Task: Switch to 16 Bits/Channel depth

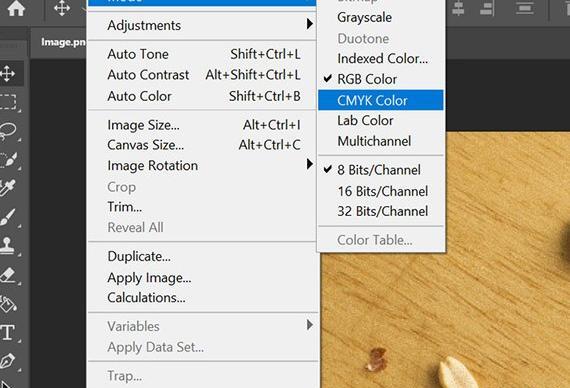Action: 381,191
